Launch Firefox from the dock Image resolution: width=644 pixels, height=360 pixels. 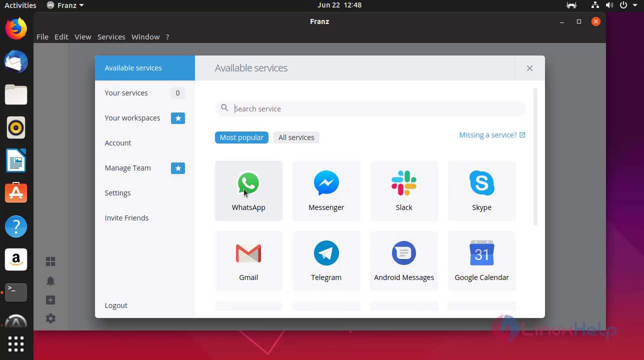tap(16, 28)
